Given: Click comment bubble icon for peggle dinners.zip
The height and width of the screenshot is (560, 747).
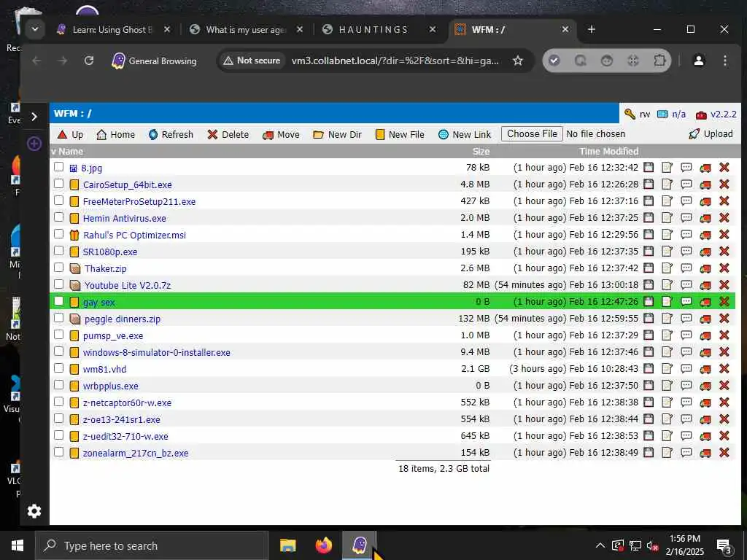Looking at the screenshot, I should 686,318.
